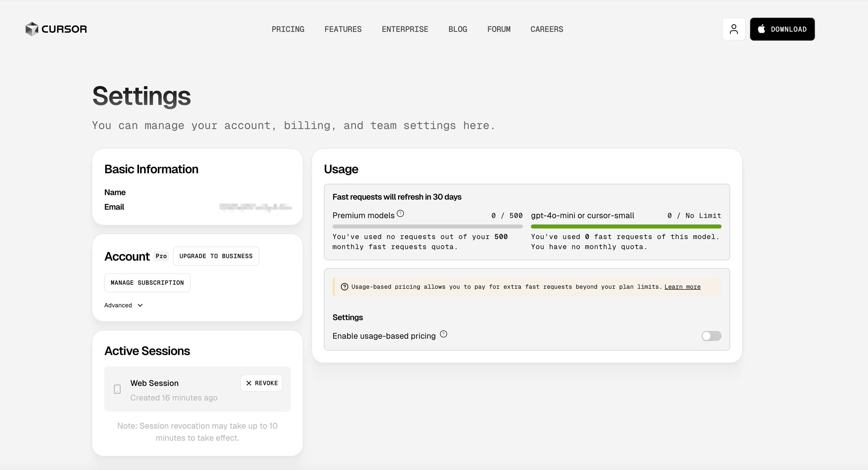Screen dimensions: 868x470
Task: Open the Enterprise page from navigation
Action: 405,29
